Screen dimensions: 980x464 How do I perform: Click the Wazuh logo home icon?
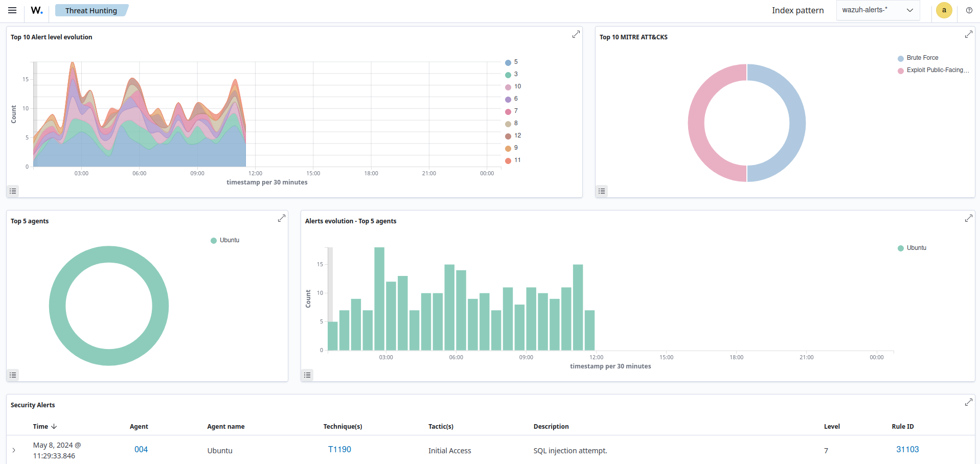coord(36,10)
